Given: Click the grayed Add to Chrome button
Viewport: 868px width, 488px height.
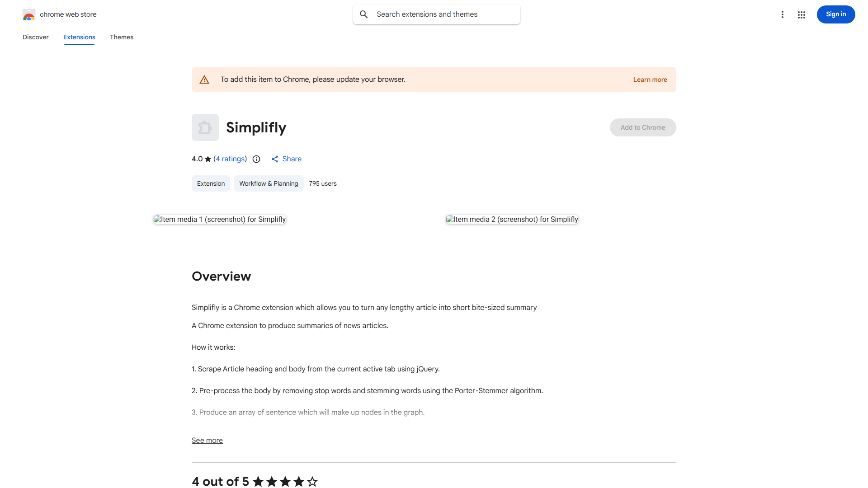Looking at the screenshot, I should (642, 127).
